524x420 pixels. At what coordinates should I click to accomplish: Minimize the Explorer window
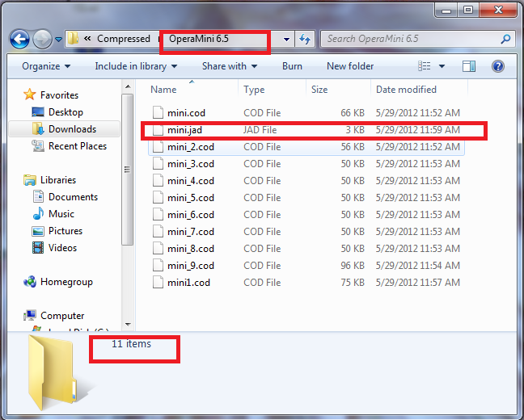point(446,10)
